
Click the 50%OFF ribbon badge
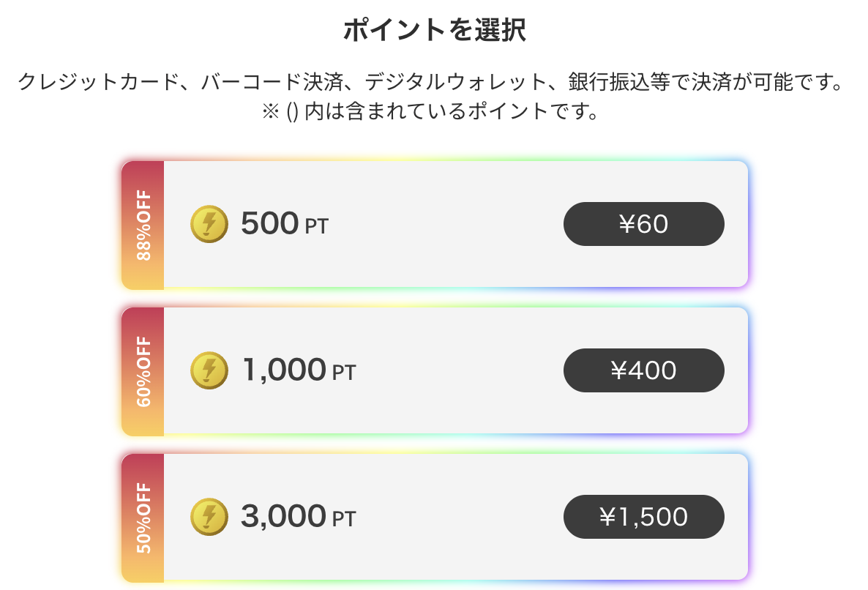pyautogui.click(x=143, y=517)
